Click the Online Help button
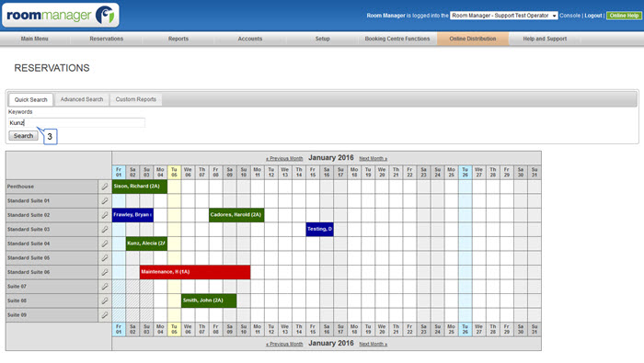 point(624,16)
